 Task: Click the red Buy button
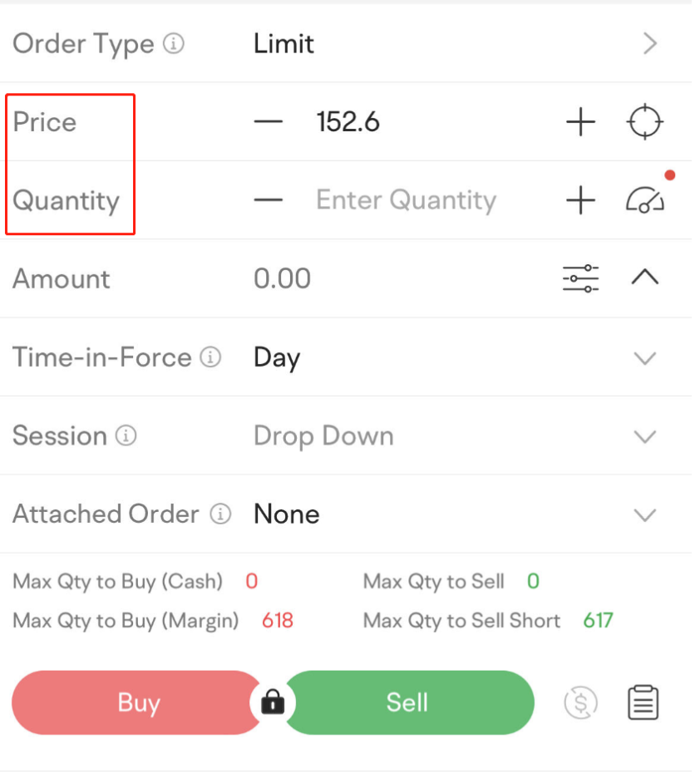[x=138, y=704]
